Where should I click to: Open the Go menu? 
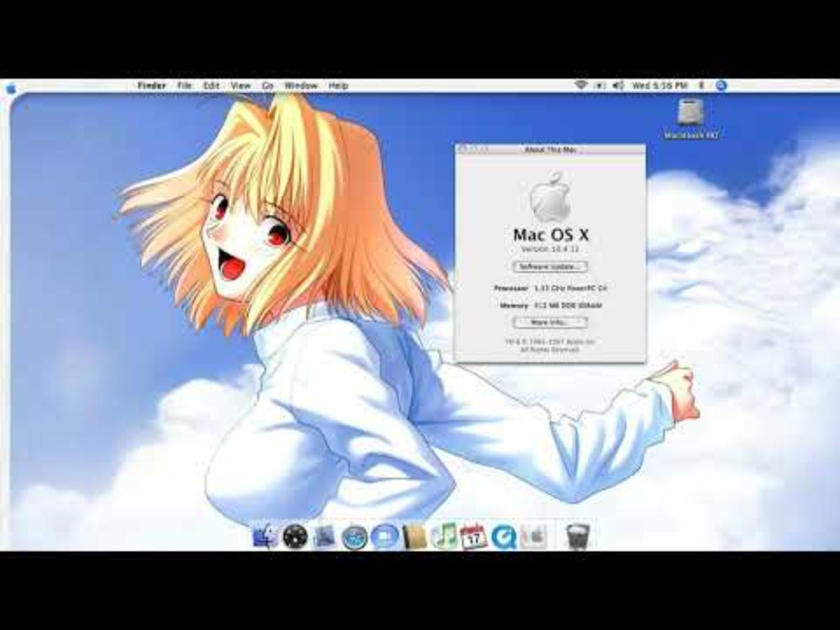[268, 86]
